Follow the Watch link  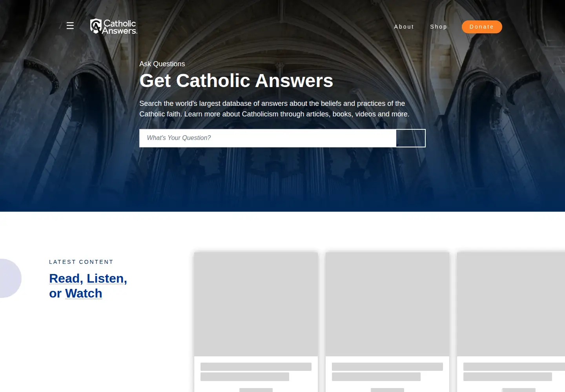pyautogui.click(x=84, y=293)
